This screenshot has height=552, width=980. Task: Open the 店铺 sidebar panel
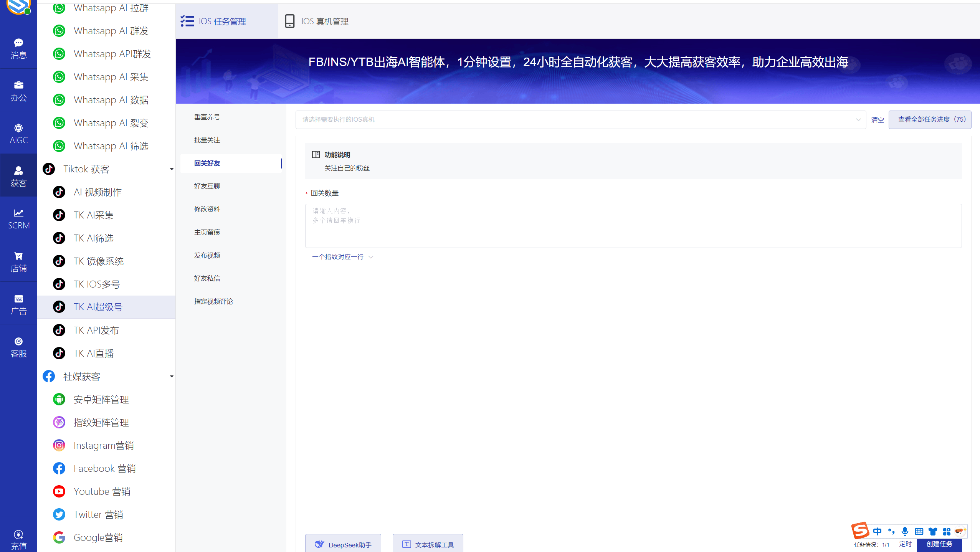[18, 261]
